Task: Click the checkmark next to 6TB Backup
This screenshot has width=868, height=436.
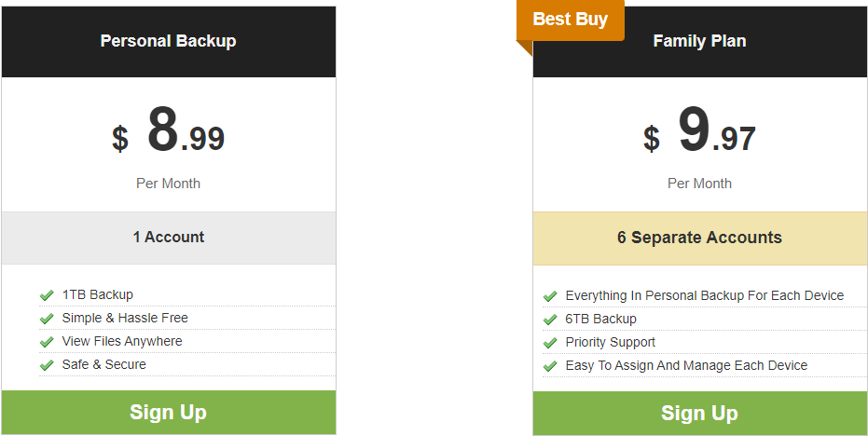Action: point(550,320)
